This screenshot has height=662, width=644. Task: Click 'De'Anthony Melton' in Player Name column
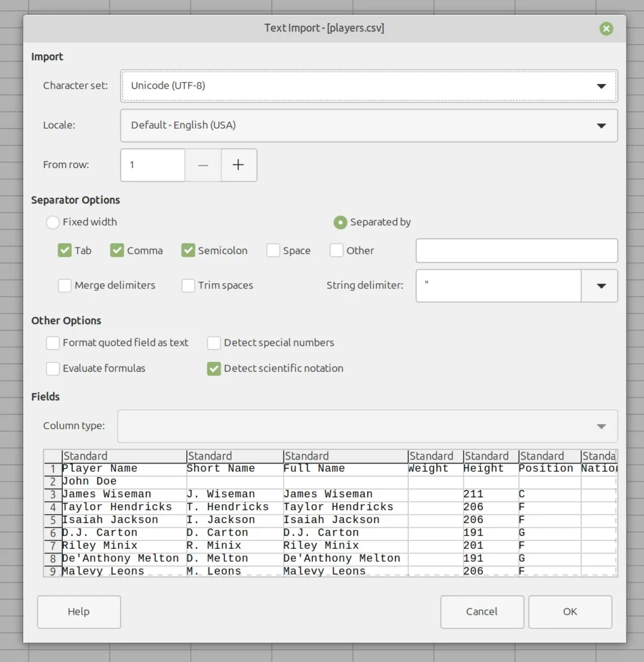click(x=124, y=559)
